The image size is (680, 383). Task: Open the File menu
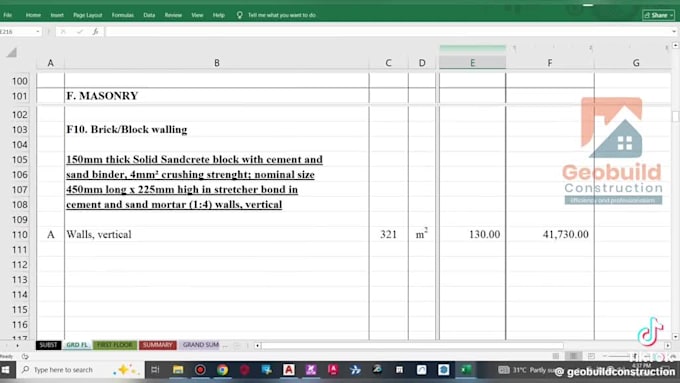7,15
